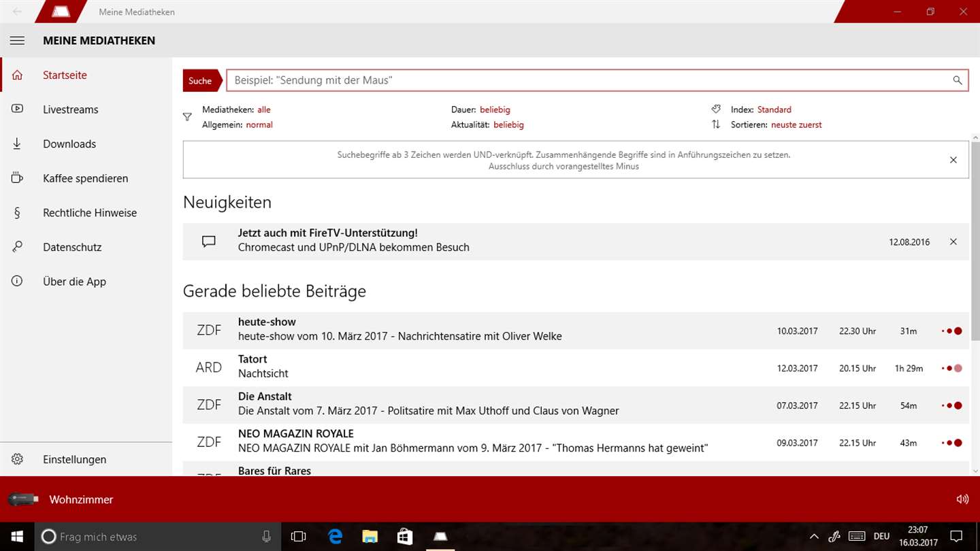Open the Die Anstalt entry
The height and width of the screenshot is (551, 980).
coord(576,405)
